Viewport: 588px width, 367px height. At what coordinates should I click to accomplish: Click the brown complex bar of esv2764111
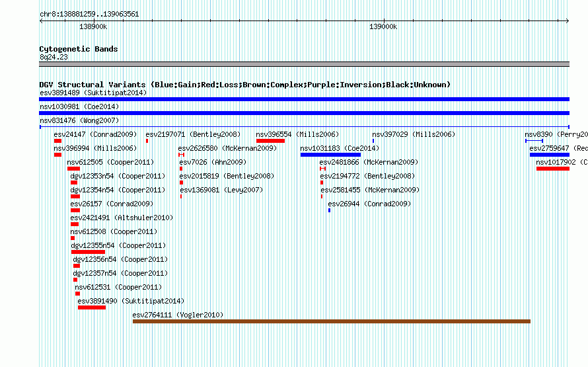pyautogui.click(x=332, y=321)
